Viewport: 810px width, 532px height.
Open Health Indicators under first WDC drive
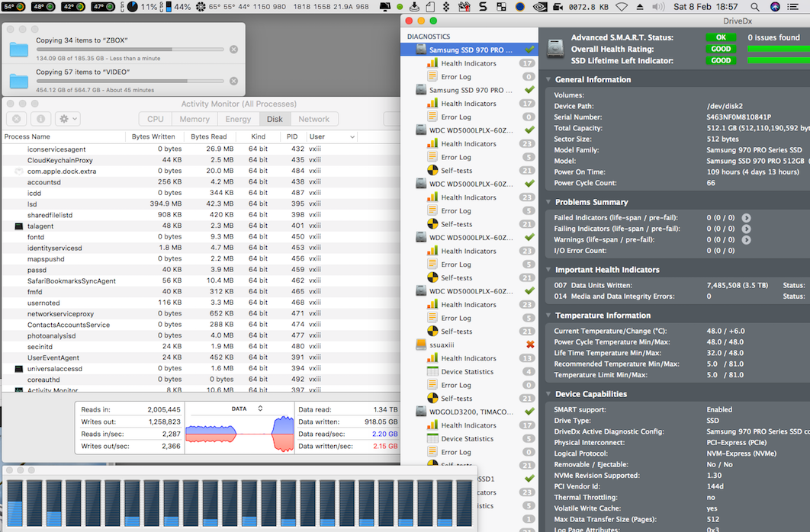coord(468,143)
